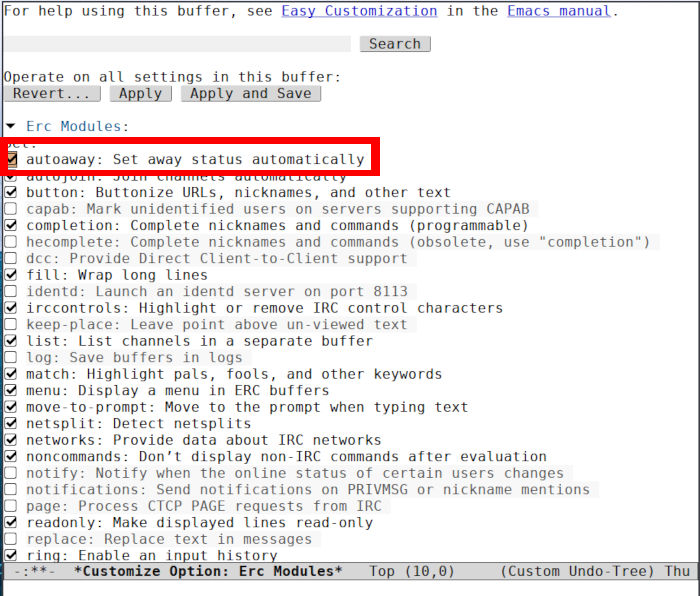
Task: Enable the hecomplete module checkbox
Action: [x=11, y=242]
